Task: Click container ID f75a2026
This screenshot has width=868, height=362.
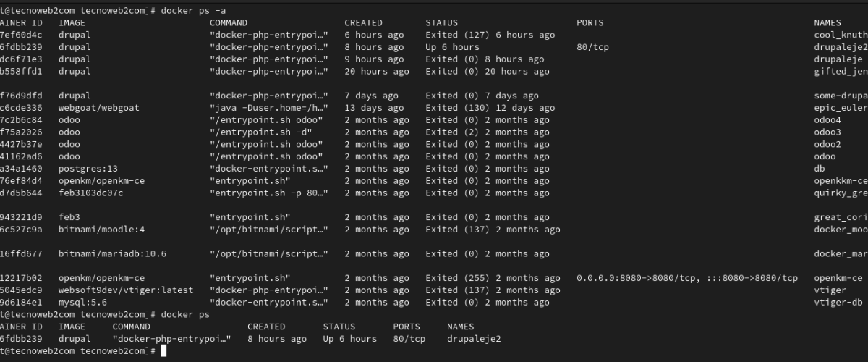Action: point(22,132)
